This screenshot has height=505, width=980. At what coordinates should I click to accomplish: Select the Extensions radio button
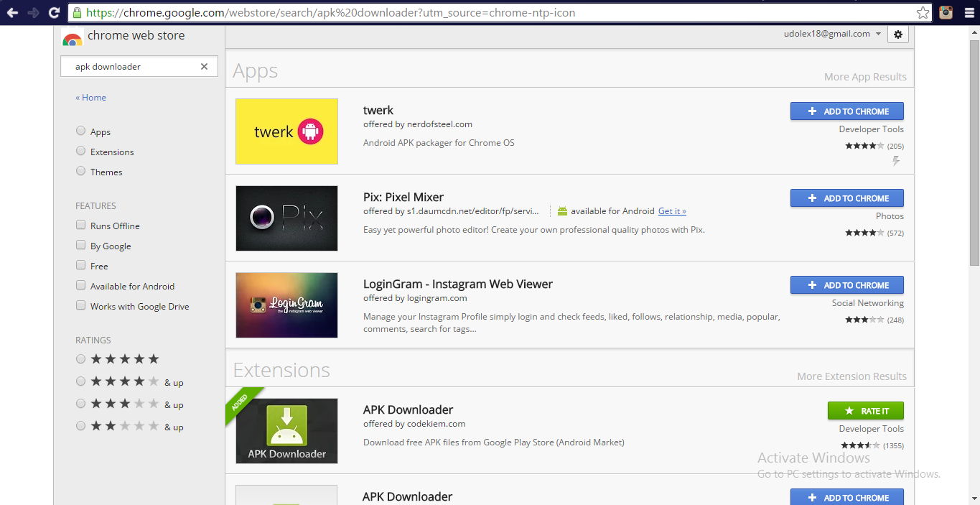tap(80, 151)
